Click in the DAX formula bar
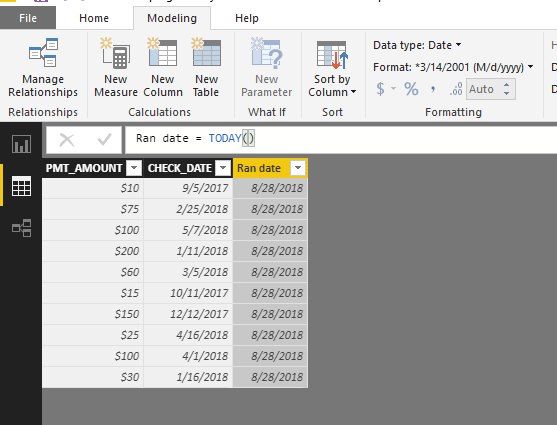557x425 pixels. point(340,139)
